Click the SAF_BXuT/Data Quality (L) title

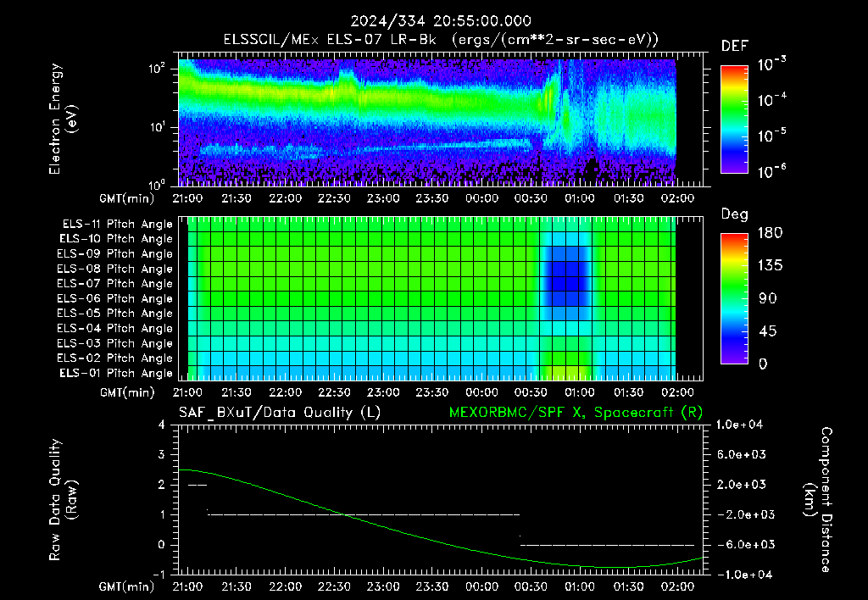click(280, 413)
